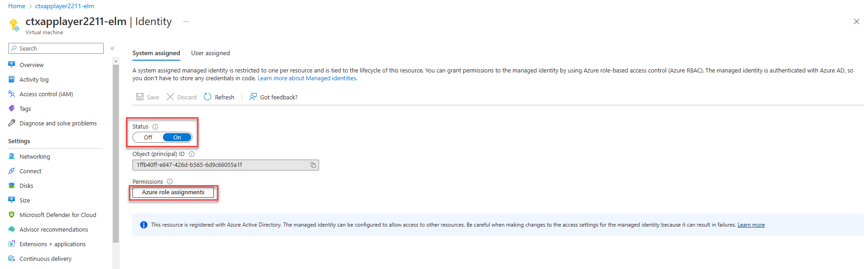The image size is (868, 269).
Task: Click the Status info icon
Action: (155, 127)
